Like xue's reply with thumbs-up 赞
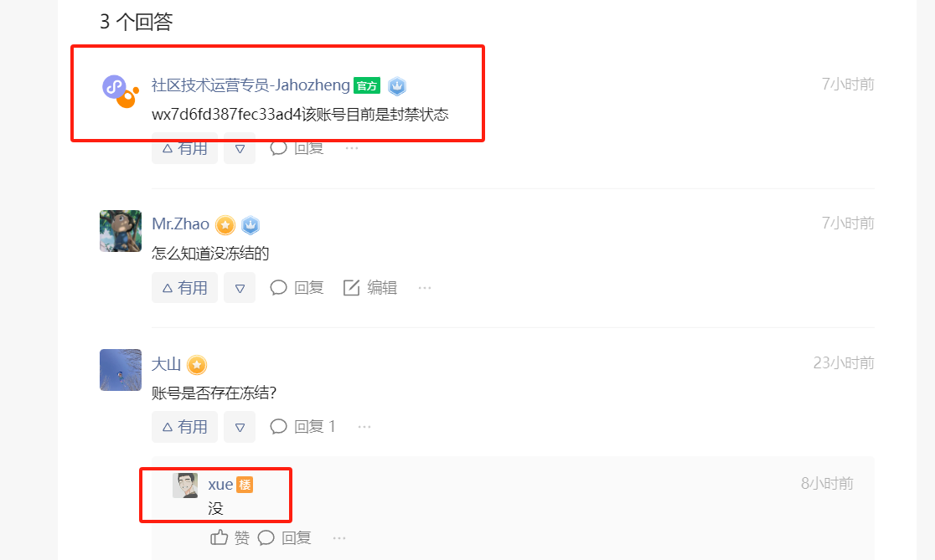 point(230,538)
